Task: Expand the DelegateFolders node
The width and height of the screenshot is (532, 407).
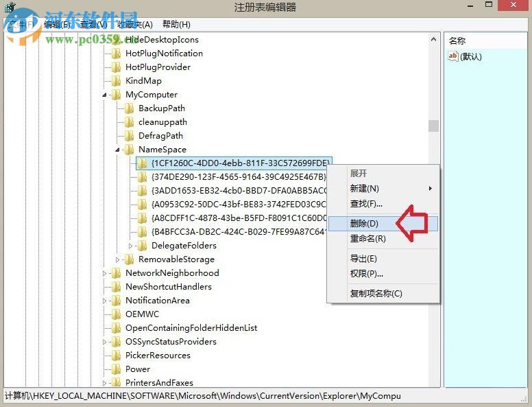Action: (x=131, y=246)
